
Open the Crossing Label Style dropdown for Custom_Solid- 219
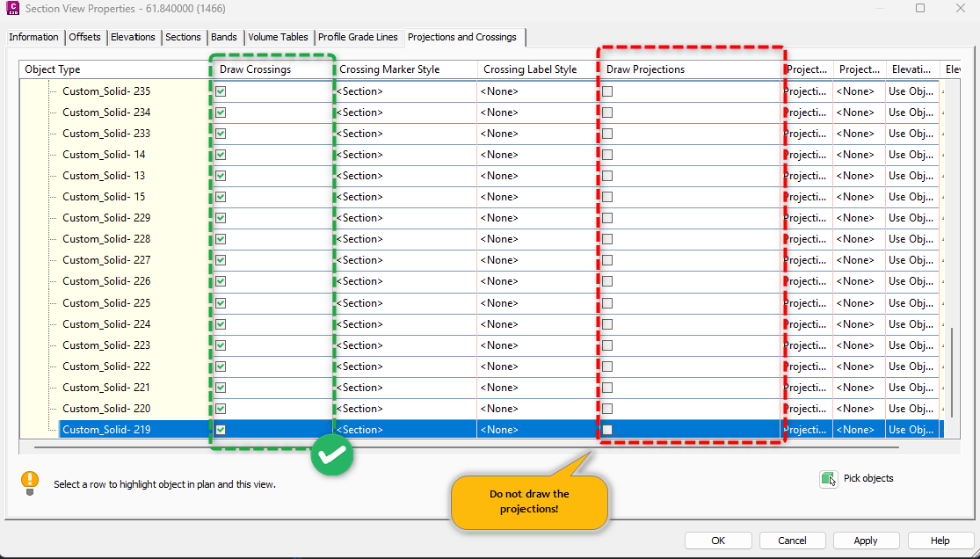pyautogui.click(x=536, y=429)
